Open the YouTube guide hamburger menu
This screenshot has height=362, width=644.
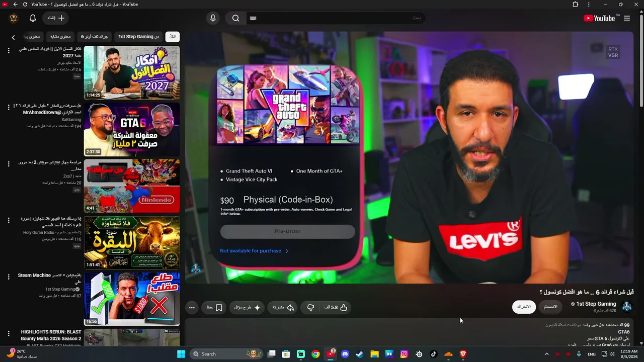[627, 18]
